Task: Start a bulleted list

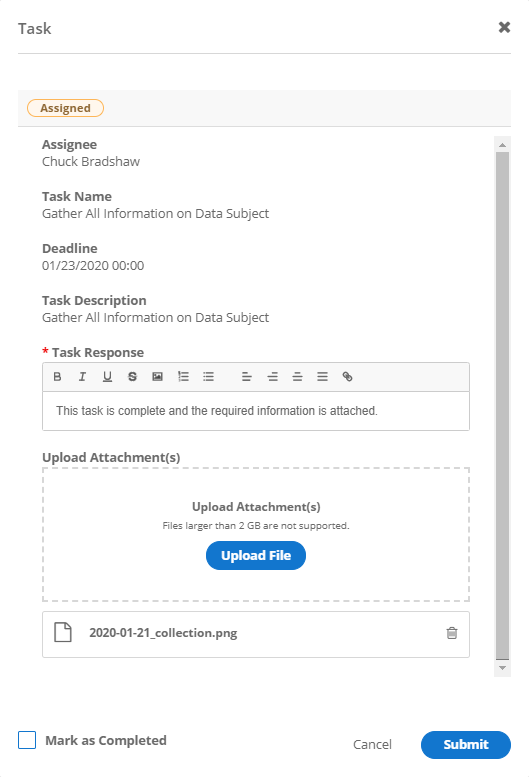Action: pyautogui.click(x=209, y=377)
